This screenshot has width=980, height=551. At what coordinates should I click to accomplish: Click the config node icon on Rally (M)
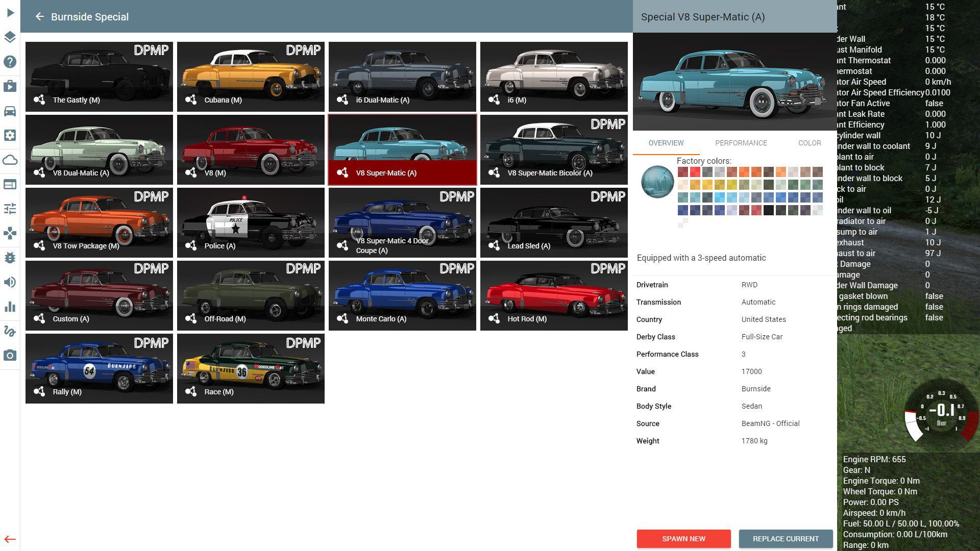pos(39,391)
